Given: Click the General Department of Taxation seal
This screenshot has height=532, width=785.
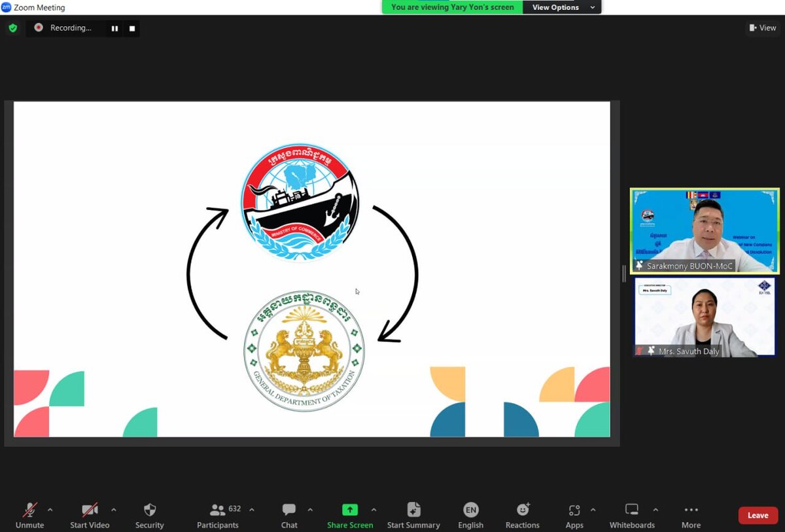Looking at the screenshot, I should pos(304,351).
